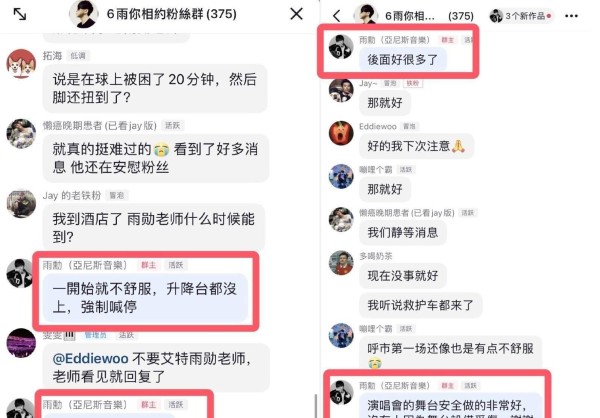Click the expand arrows icon in left header

(20, 15)
